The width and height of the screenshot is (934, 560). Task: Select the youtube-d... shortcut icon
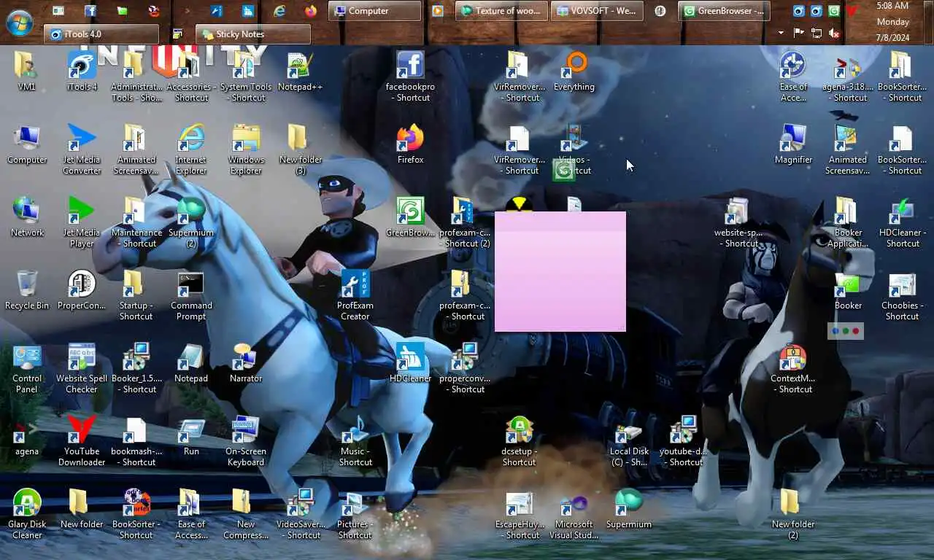tap(684, 441)
